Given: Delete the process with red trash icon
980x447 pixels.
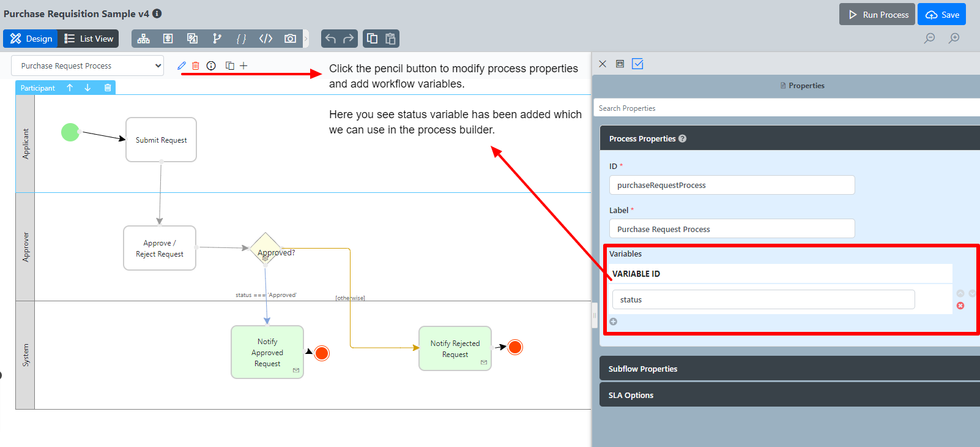Looking at the screenshot, I should point(196,66).
